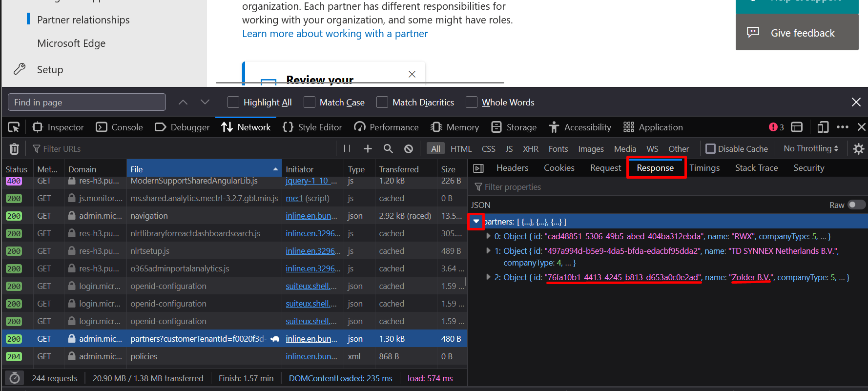868x391 pixels.
Task: Click Filter URLs input
Action: click(x=183, y=149)
